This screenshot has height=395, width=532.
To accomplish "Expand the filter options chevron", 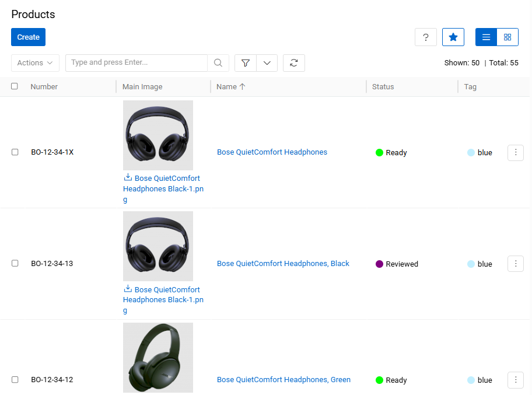I will click(267, 63).
